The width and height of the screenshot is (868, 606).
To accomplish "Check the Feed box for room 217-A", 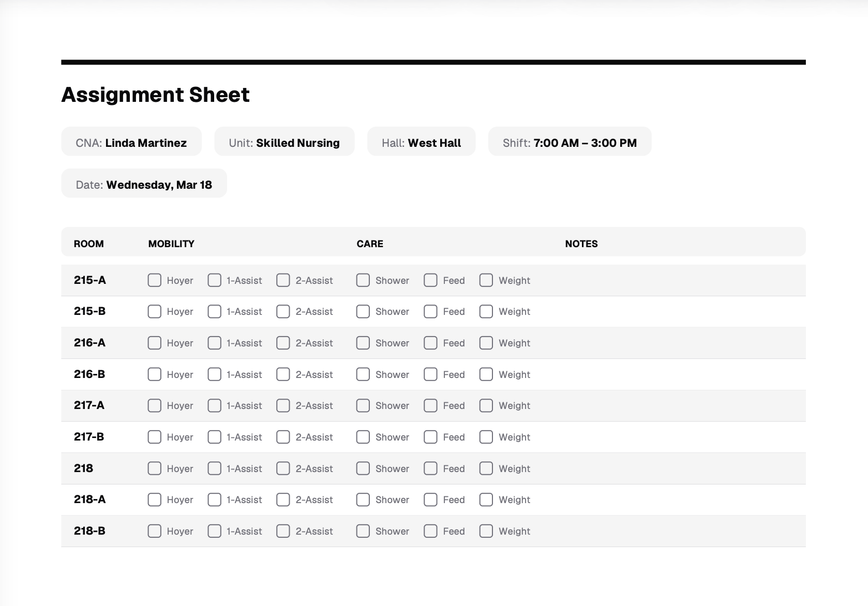I will [x=430, y=405].
